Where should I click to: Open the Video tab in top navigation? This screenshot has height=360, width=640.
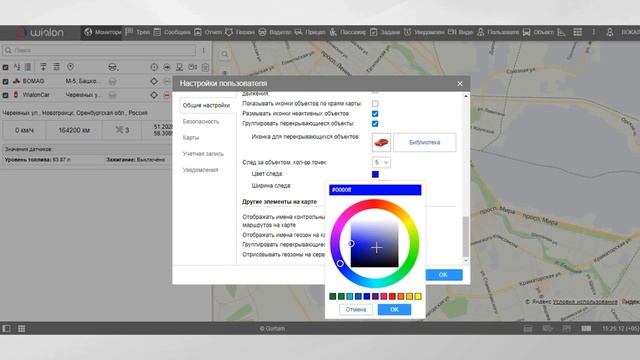pos(460,32)
